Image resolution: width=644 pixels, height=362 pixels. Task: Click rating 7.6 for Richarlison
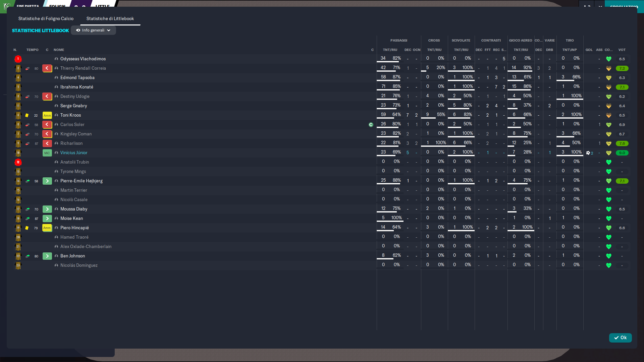622,143
